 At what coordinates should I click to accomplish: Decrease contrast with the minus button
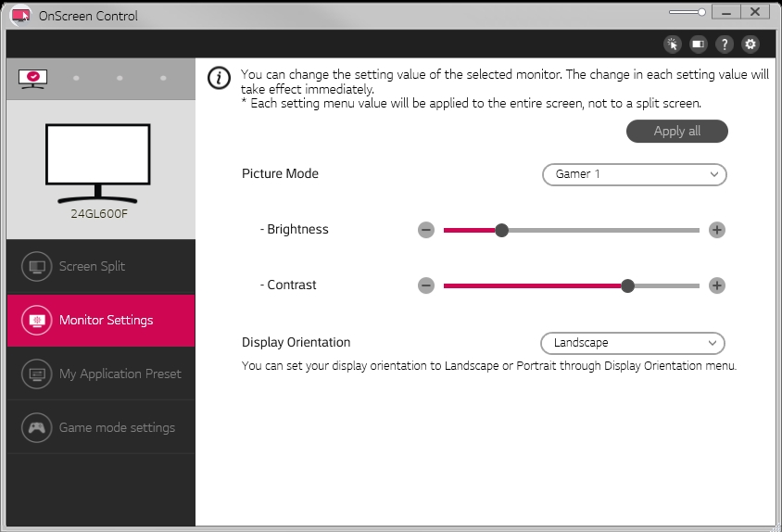point(426,286)
